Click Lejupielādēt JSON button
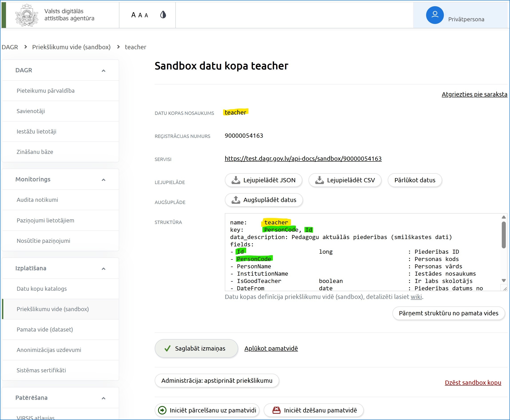510x420 pixels. [x=263, y=180]
